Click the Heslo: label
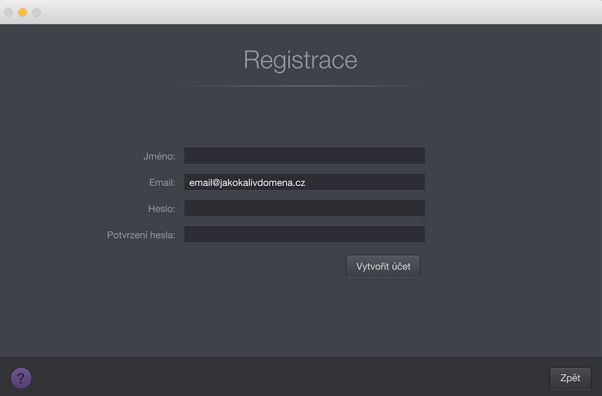Viewport: 602px width, 396px height. pos(162,209)
